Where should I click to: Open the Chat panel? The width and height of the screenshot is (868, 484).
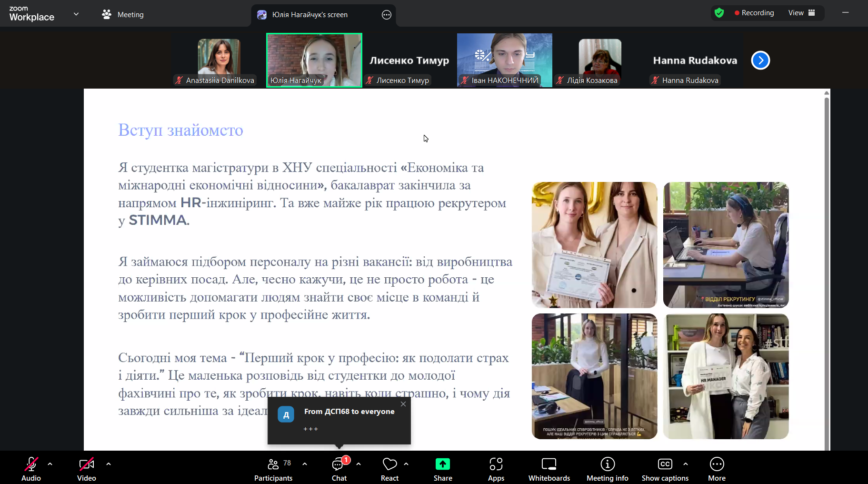[x=339, y=469]
